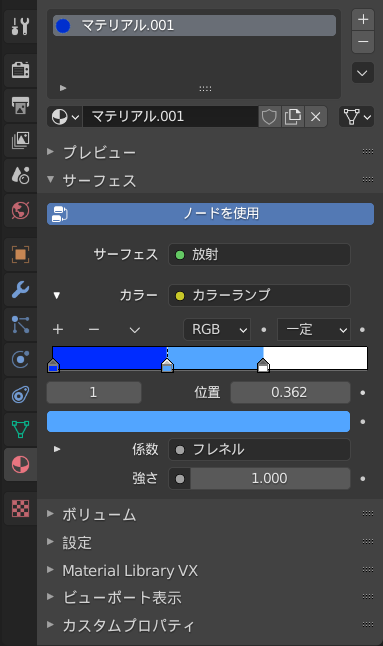Open the 一定 interpolation dropdown
Screen dimensions: 383x646
[x=314, y=330]
